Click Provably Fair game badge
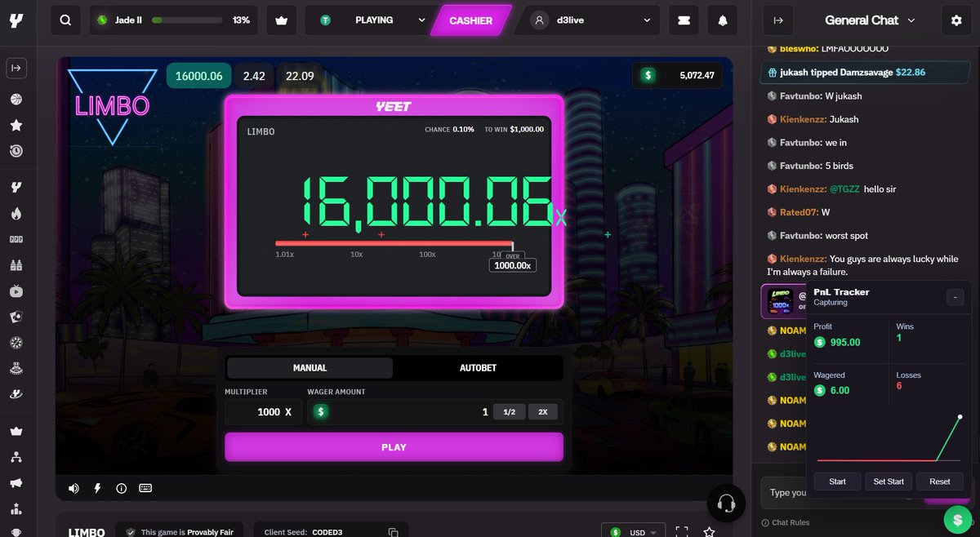980x537 pixels. pyautogui.click(x=180, y=532)
